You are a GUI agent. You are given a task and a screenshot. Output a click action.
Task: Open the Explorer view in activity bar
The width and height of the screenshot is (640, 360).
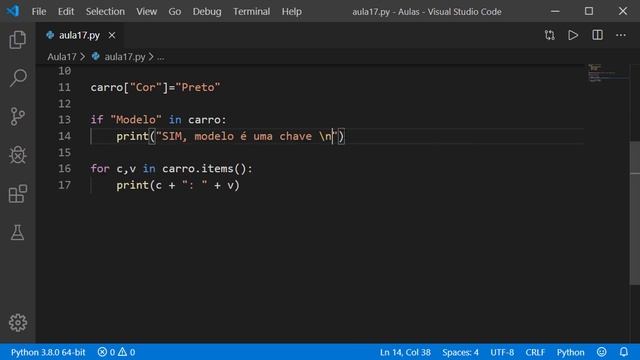click(x=18, y=40)
